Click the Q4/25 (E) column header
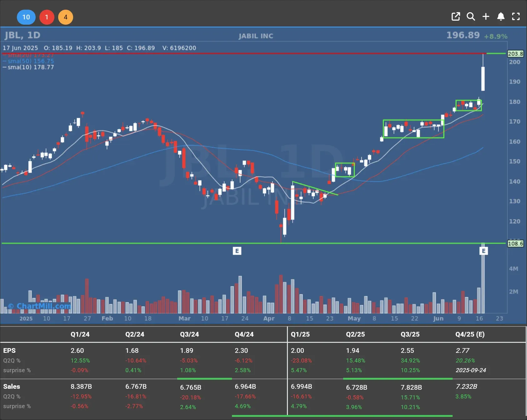 [x=470, y=334]
